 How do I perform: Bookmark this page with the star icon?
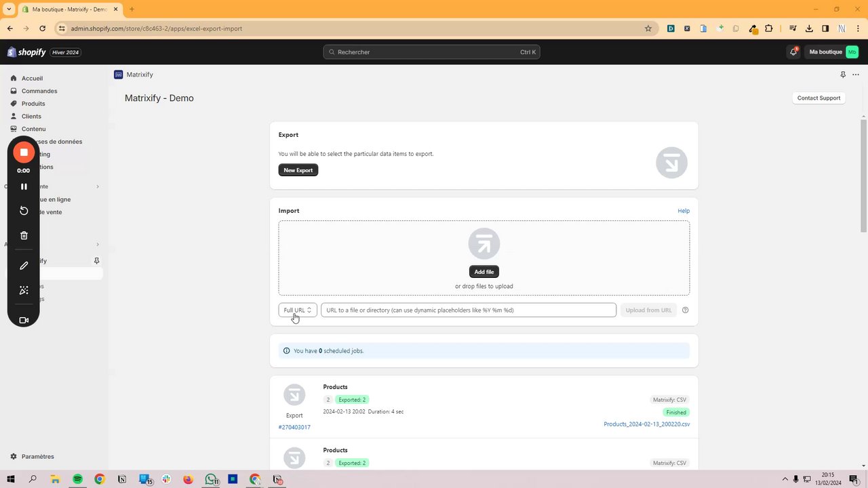(x=648, y=28)
